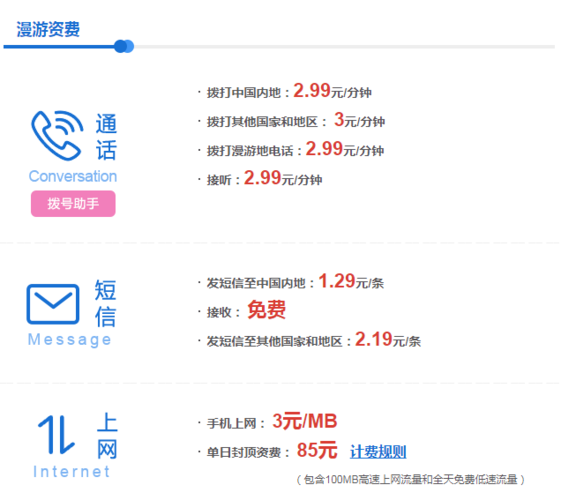Open the 计费规则 link
This screenshot has height=500, width=561.
click(x=378, y=452)
